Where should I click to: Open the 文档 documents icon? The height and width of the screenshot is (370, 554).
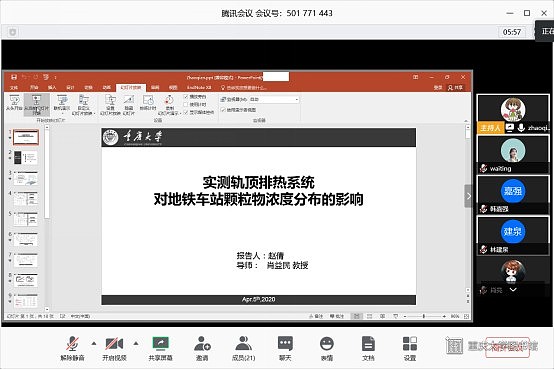(368, 347)
